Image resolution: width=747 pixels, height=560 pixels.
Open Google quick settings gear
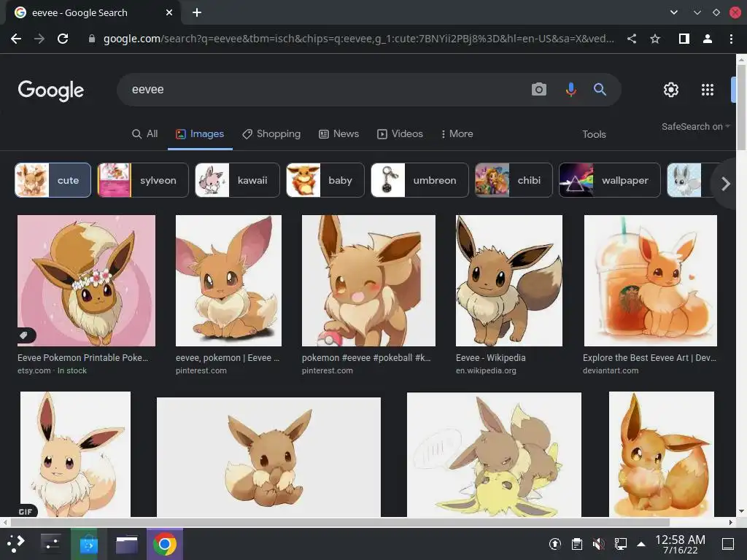click(671, 90)
